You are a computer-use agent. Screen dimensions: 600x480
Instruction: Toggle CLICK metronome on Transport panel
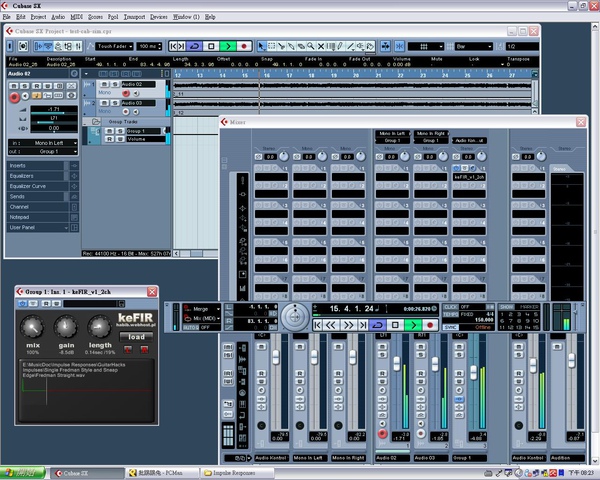point(450,307)
